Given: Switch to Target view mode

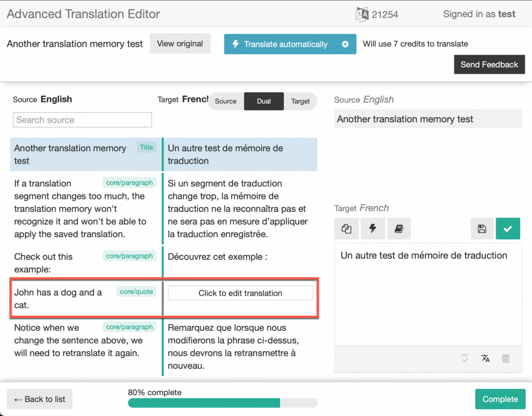Looking at the screenshot, I should (x=300, y=101).
